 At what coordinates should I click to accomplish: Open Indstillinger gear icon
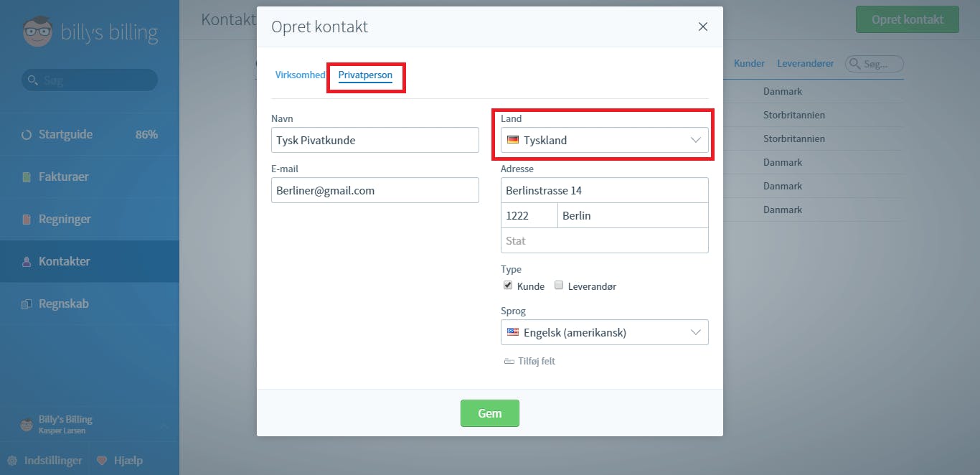11,460
